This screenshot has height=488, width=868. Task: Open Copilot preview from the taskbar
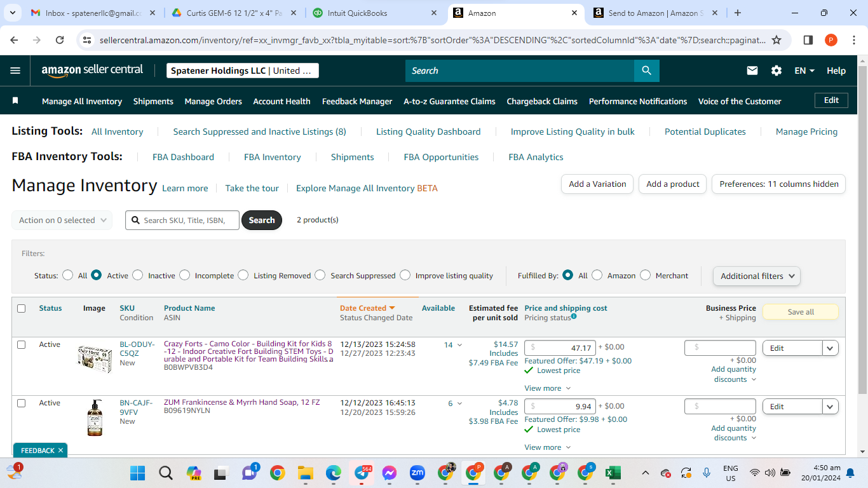(x=194, y=473)
